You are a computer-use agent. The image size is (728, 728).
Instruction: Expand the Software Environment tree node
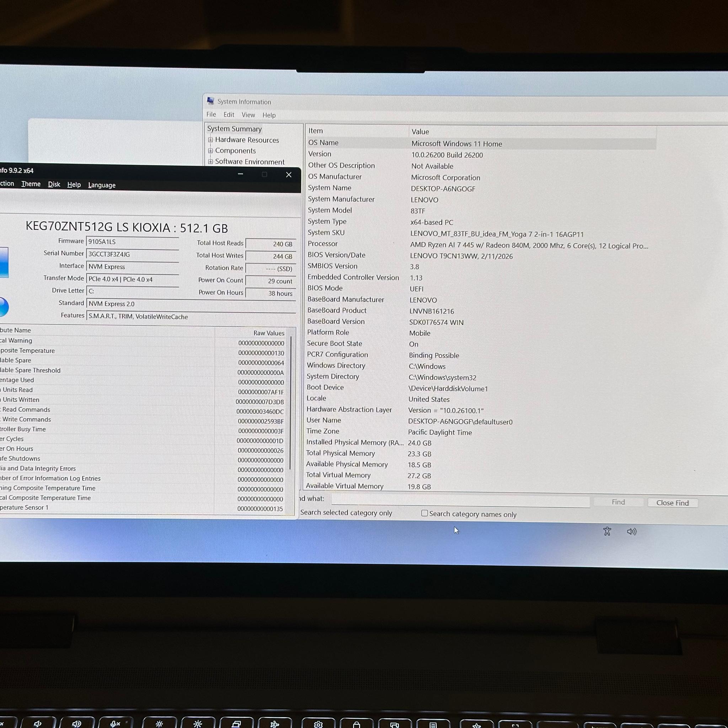coord(211,162)
